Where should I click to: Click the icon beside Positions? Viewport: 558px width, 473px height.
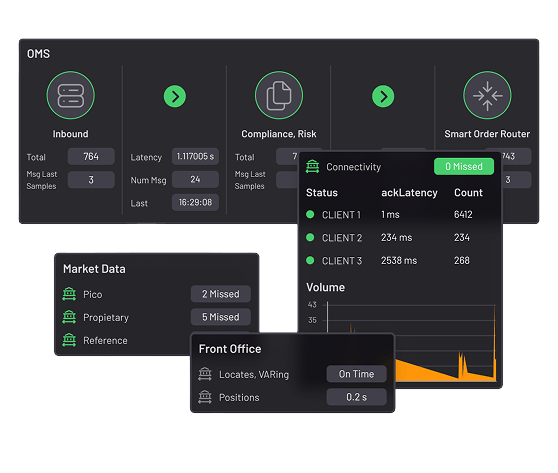(205, 397)
